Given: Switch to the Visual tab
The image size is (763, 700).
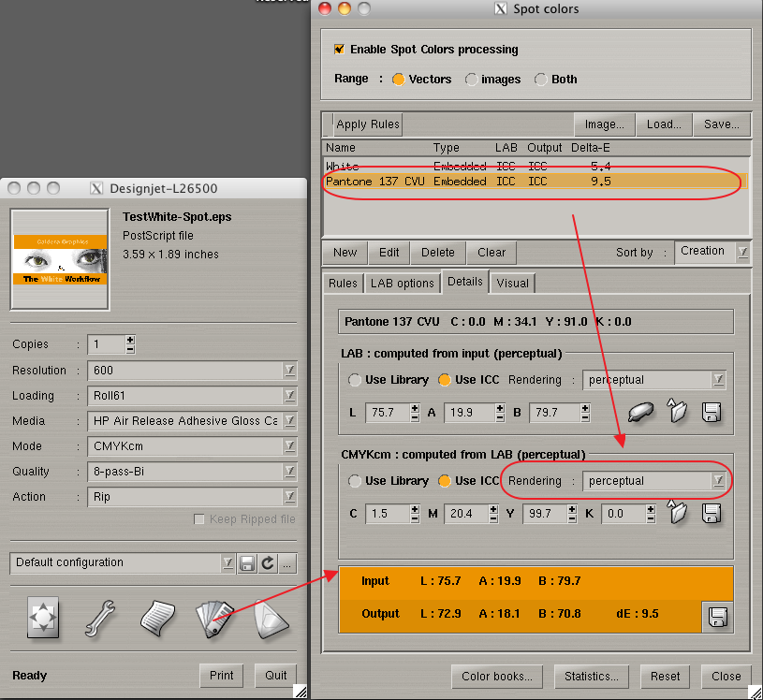Looking at the screenshot, I should click(512, 283).
